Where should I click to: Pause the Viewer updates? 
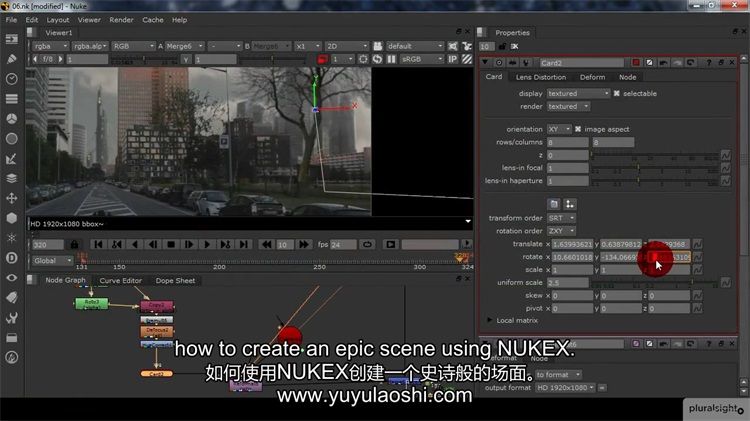point(391,59)
